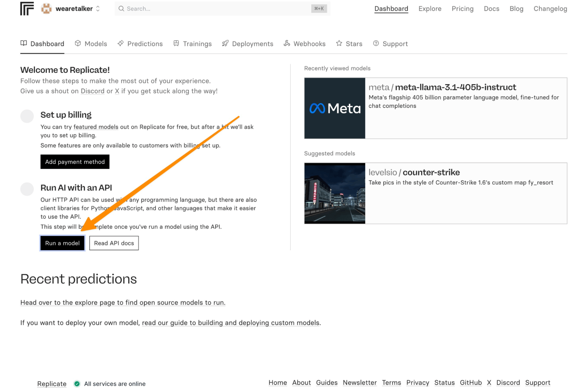588x392 pixels.
Task: Click the Models cube icon
Action: [x=78, y=44]
